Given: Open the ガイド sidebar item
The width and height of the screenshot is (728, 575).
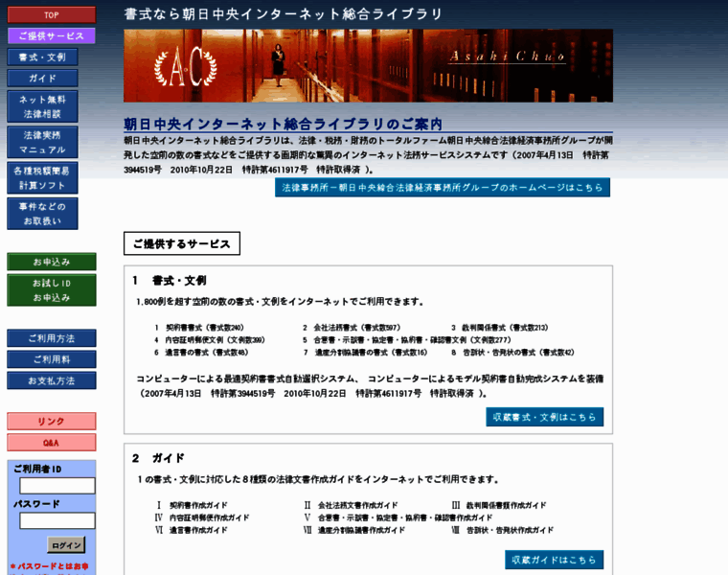Looking at the screenshot, I should click(42, 78).
